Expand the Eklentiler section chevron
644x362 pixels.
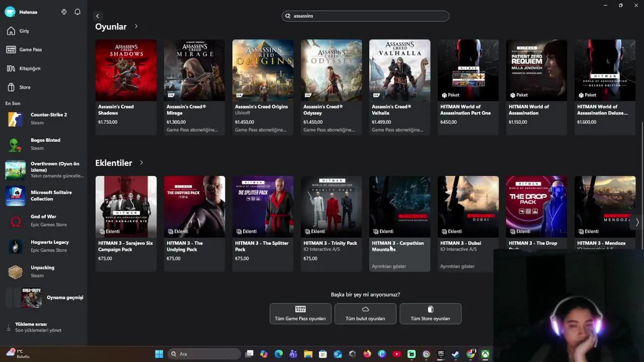[x=141, y=163]
